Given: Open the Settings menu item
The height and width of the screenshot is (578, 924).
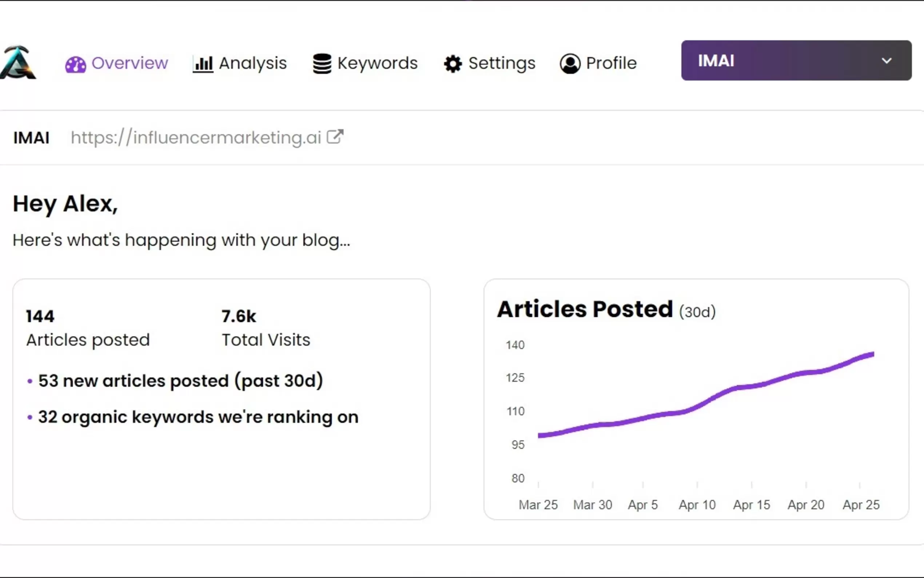Looking at the screenshot, I should (x=502, y=63).
